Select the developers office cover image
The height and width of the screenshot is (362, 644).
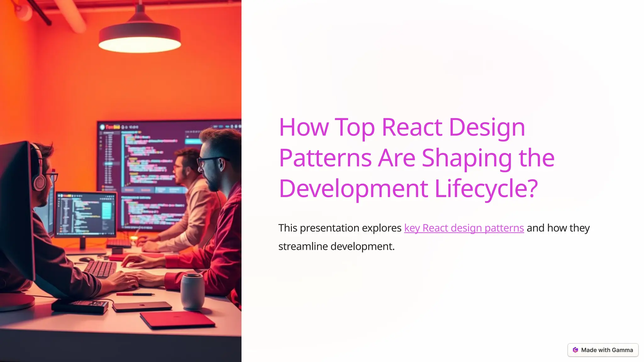[x=121, y=181]
